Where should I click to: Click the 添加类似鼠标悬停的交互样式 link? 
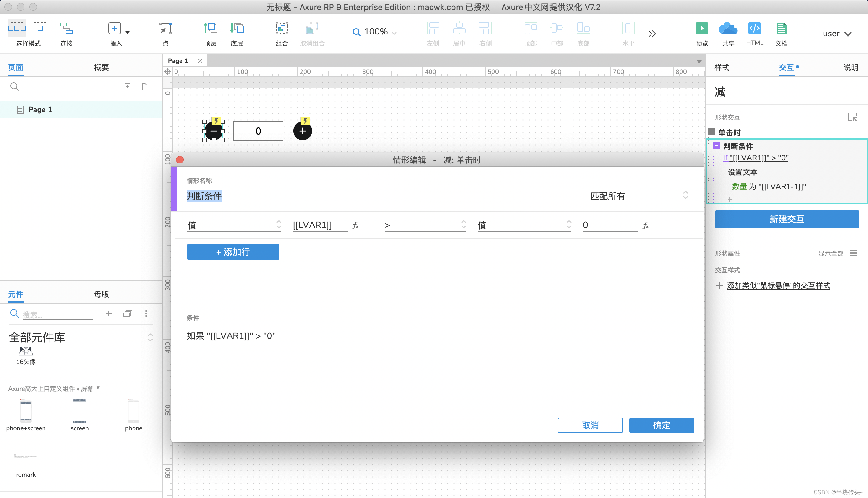778,286
